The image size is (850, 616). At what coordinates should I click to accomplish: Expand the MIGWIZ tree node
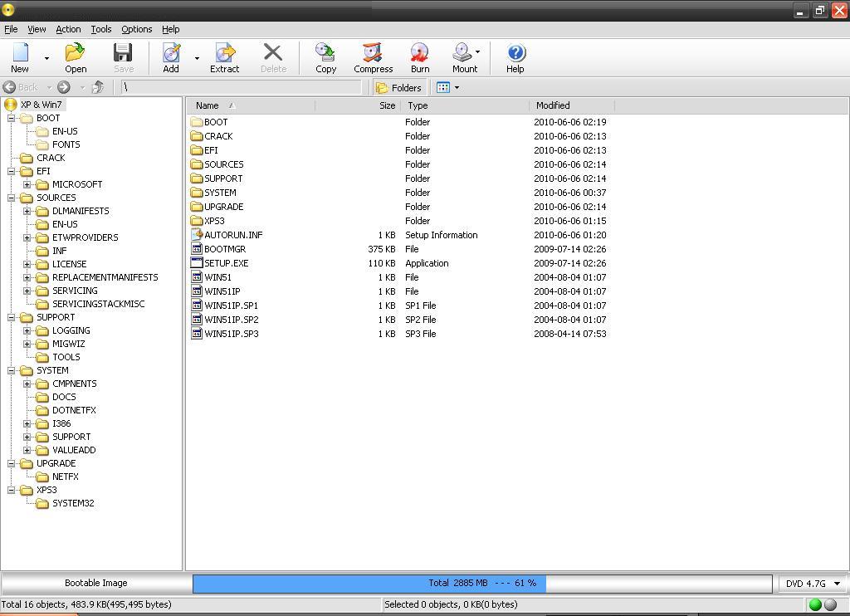[27, 344]
